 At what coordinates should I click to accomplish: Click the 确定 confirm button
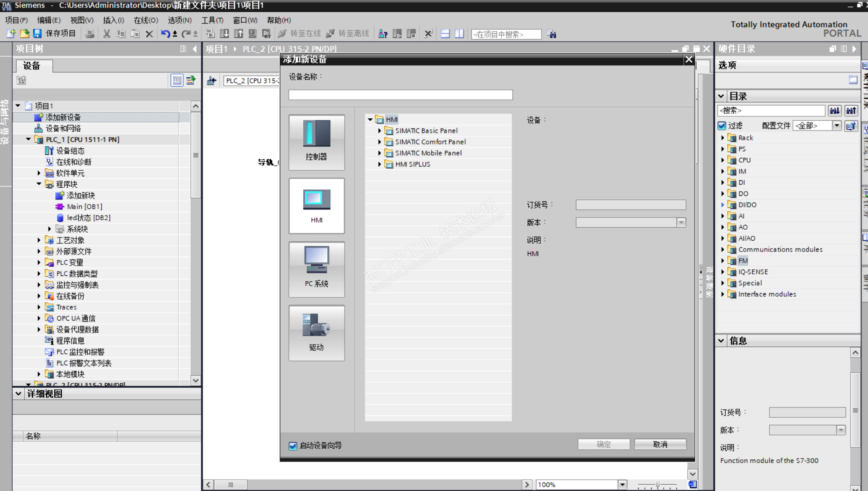pos(603,444)
